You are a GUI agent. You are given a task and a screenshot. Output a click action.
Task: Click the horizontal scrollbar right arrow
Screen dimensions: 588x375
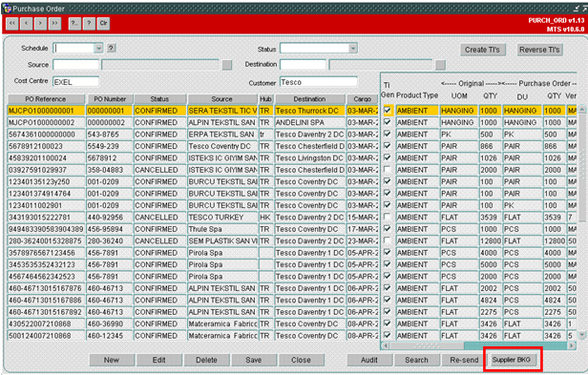(x=572, y=345)
